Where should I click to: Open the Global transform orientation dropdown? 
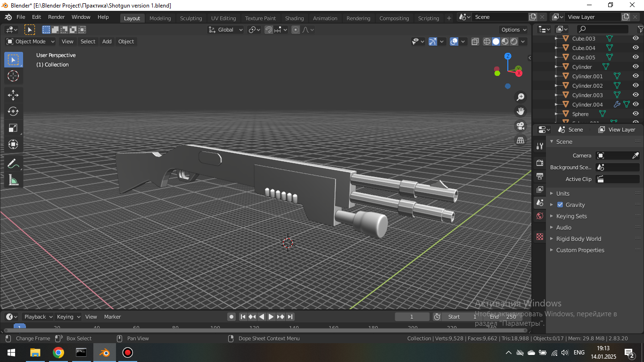coord(225,29)
